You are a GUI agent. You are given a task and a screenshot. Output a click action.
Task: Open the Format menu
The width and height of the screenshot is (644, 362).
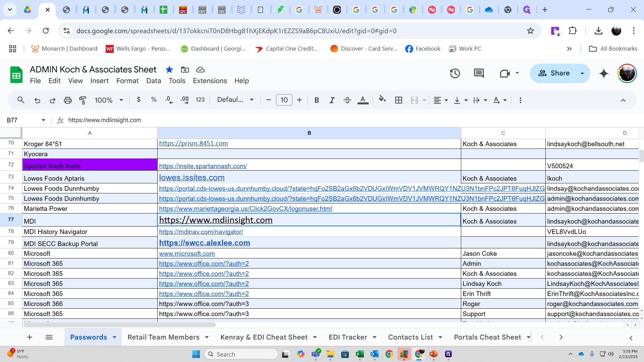127,81
